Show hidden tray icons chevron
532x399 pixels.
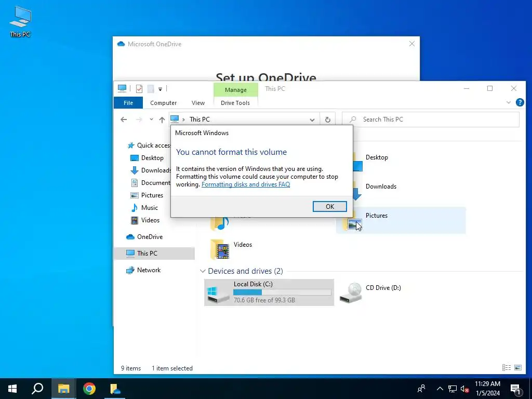[440, 389]
